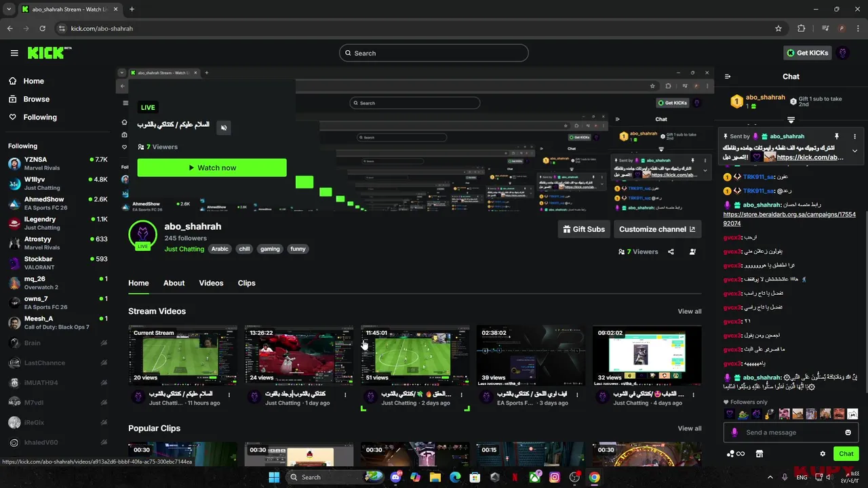Open File Explorer from the taskbar

coord(435,477)
